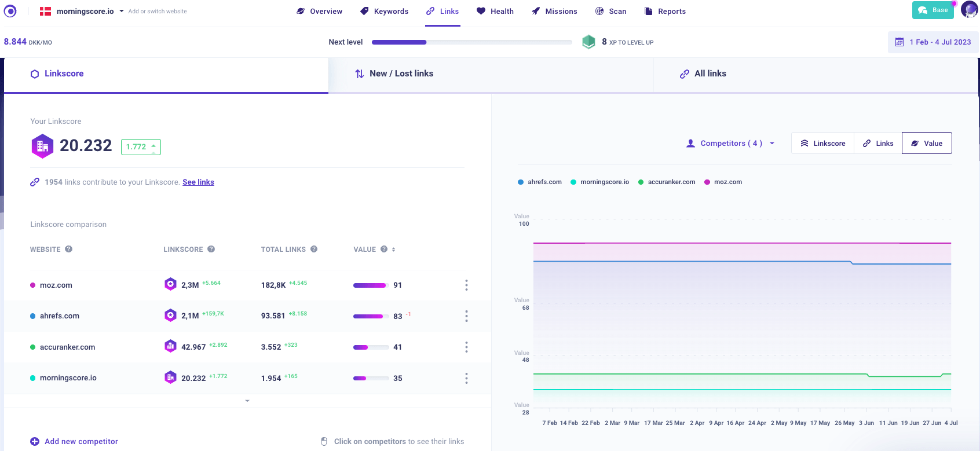Click moz.com Linkscore badge icon
Screen dimensions: 980x451
click(x=170, y=284)
